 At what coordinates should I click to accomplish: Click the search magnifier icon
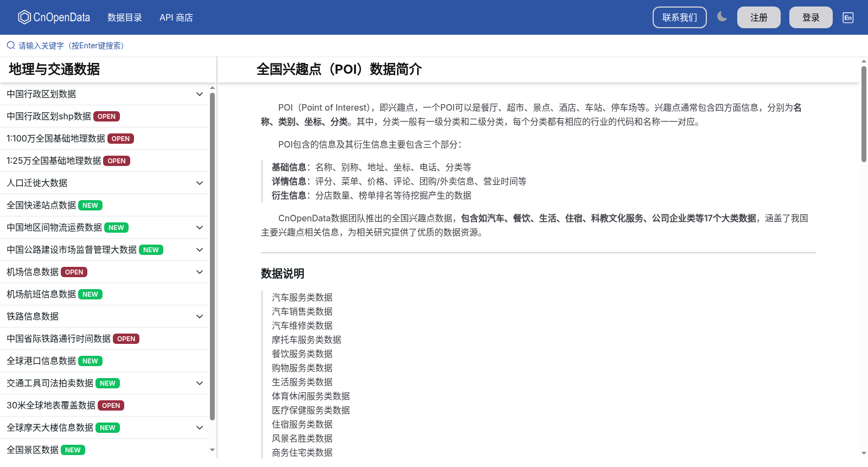(x=11, y=46)
